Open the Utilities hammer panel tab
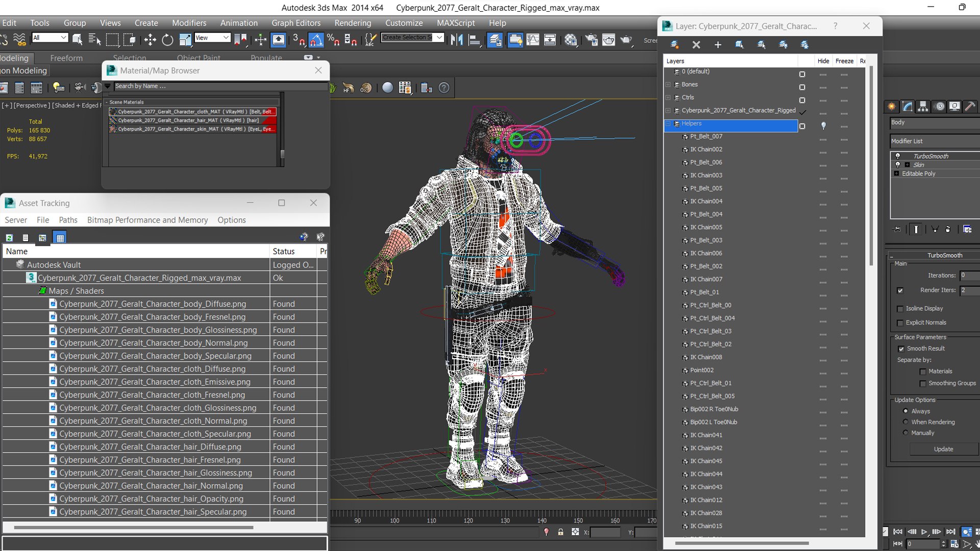 tap(970, 106)
